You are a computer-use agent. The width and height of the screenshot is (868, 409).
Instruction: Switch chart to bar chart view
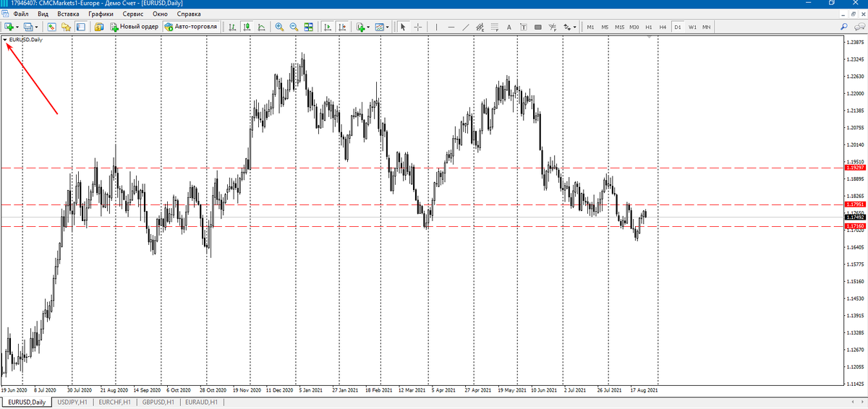click(233, 27)
